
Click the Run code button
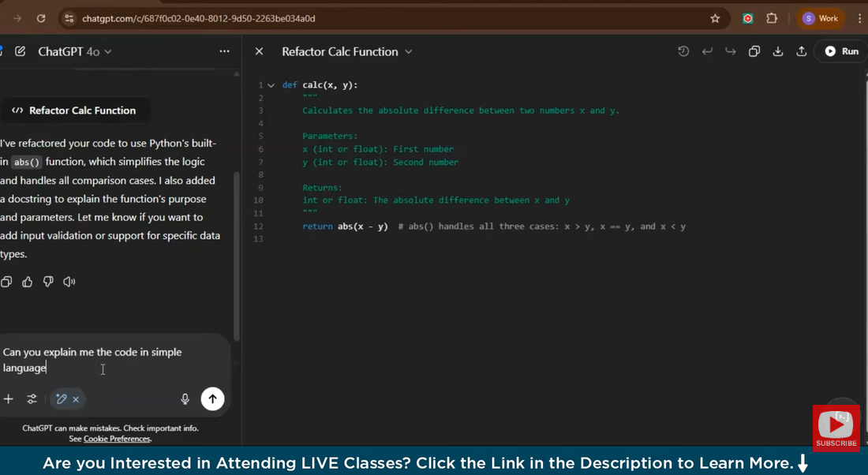tap(841, 51)
